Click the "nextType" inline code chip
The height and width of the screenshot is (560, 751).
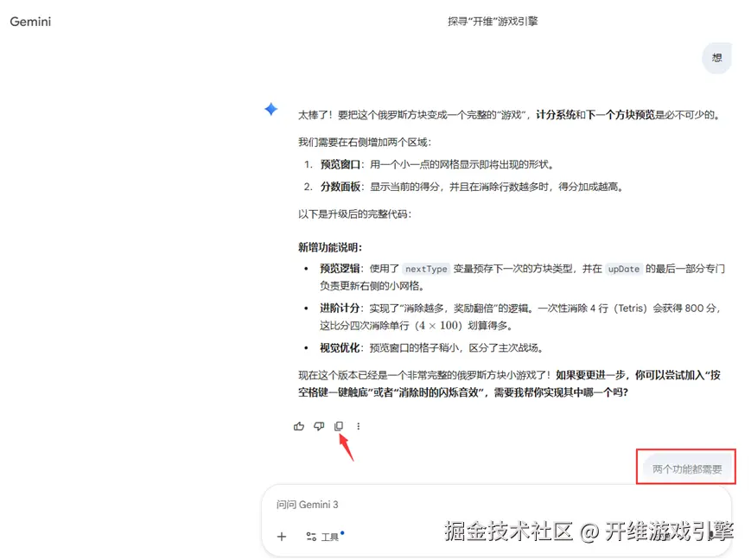[x=426, y=269]
